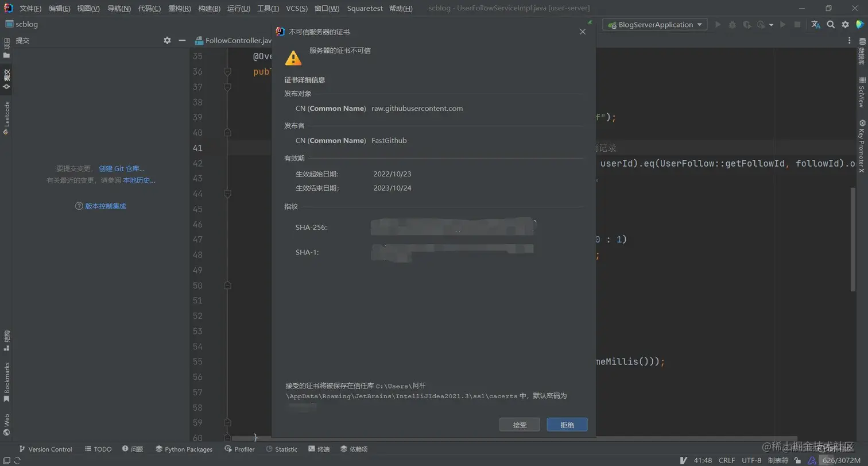868x466 pixels.
Task: Open the 提交 tool window tab
Action: pos(6,80)
